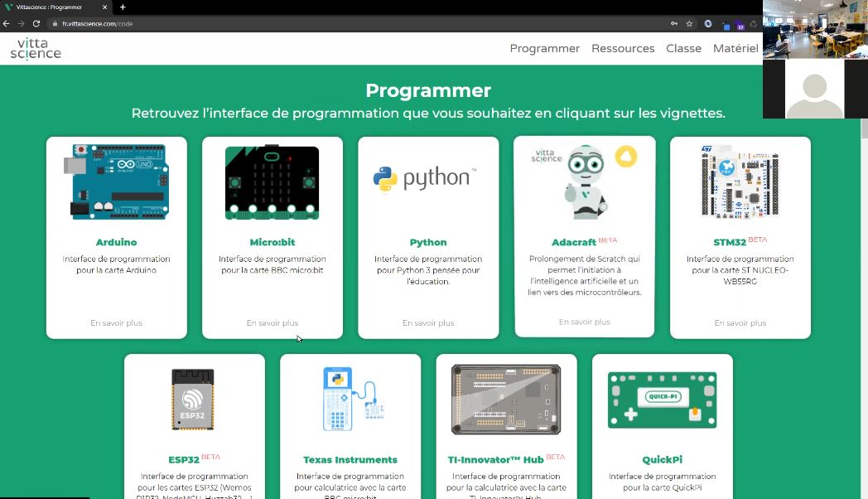Screen dimensions: 868x499
Task: Open the Classe menu
Action: click(x=683, y=49)
